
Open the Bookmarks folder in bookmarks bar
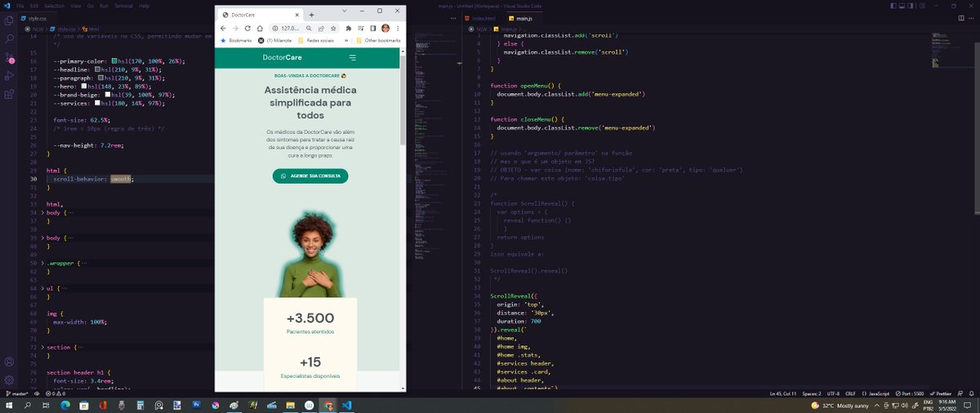[x=237, y=39]
